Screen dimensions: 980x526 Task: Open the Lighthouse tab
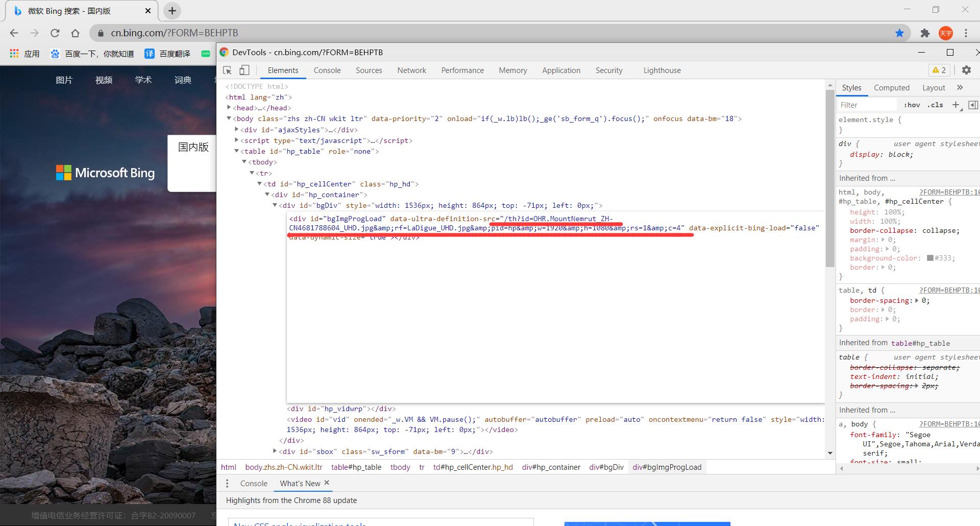662,70
